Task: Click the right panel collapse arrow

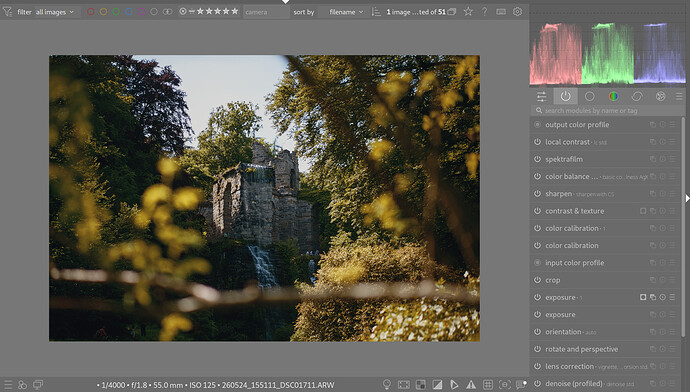Action: pyautogui.click(x=687, y=198)
